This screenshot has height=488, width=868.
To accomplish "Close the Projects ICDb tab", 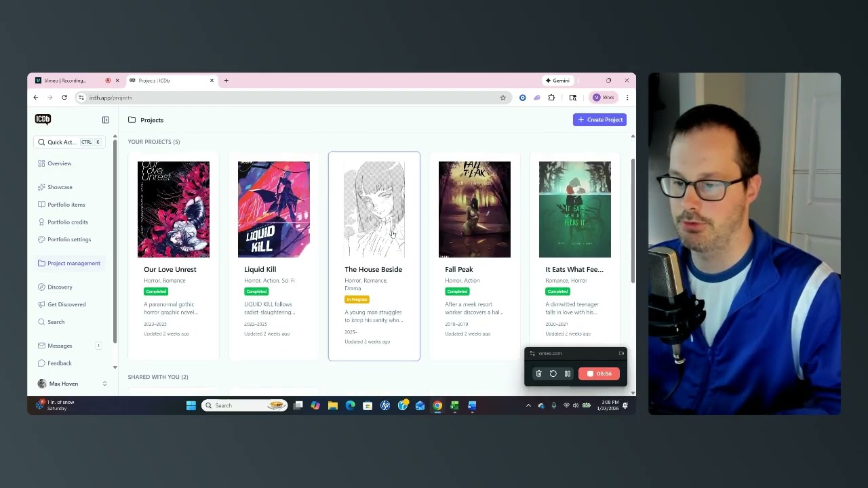I will click(x=212, y=81).
